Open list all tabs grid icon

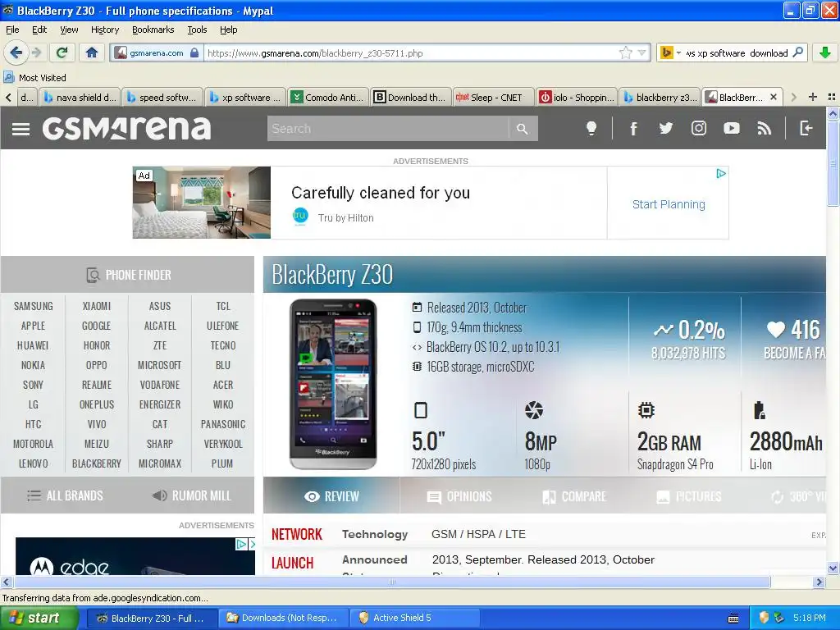pos(832,97)
